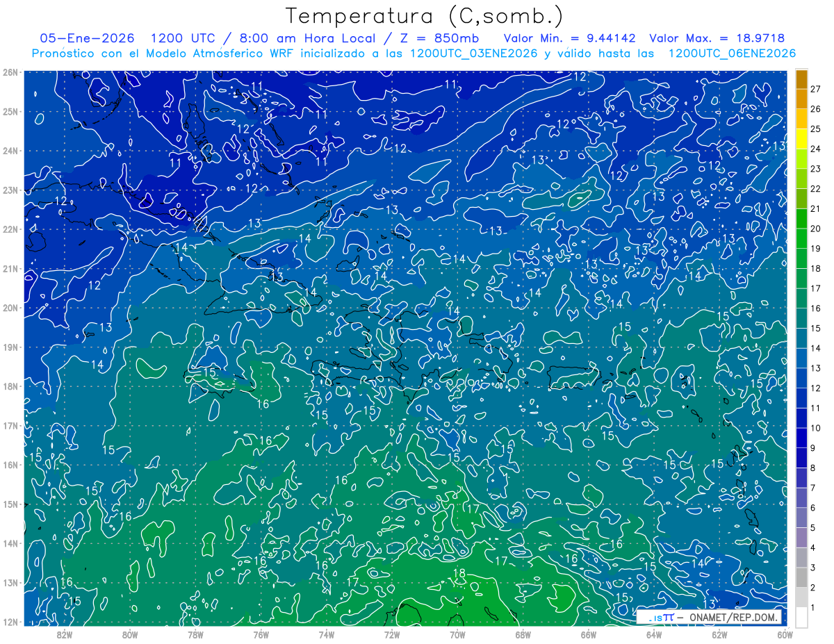
Task: Click the '18' contour label on the map
Action: click(459, 573)
